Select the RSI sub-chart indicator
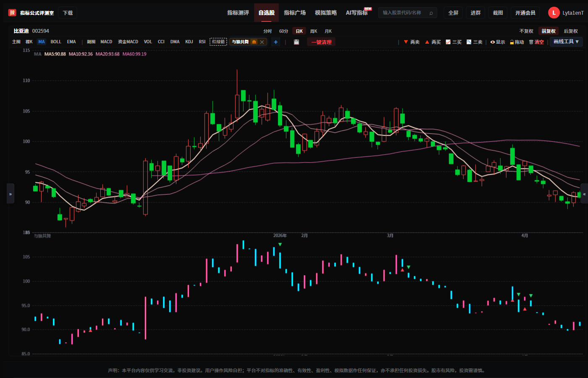This screenshot has height=378, width=588. [202, 42]
